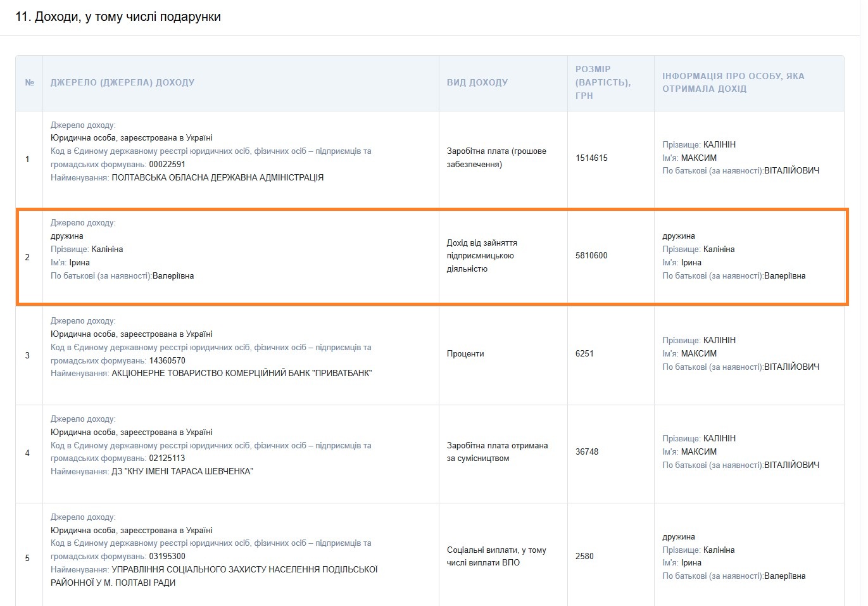This screenshot has width=868, height=606.
Task: Click the section heading "11. Доходи, у тому числі подарунки"
Action: click(x=118, y=17)
